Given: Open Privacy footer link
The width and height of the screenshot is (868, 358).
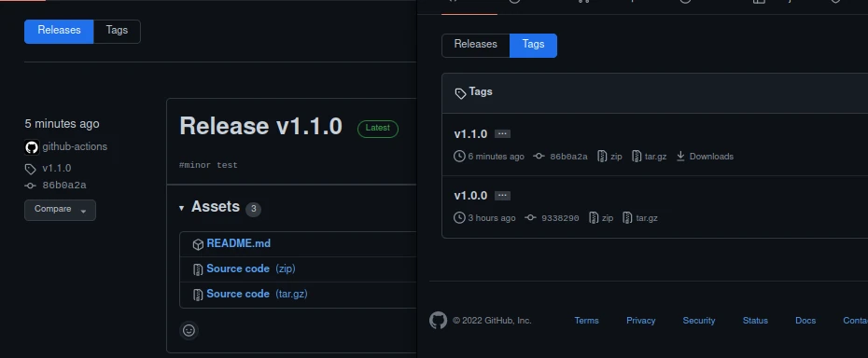Looking at the screenshot, I should pyautogui.click(x=640, y=321).
